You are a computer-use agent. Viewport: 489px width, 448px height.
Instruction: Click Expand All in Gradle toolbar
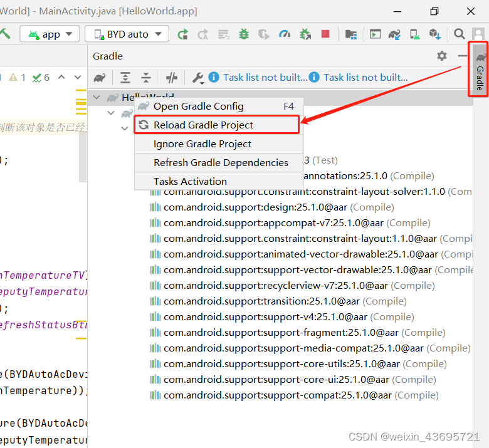pyautogui.click(x=125, y=78)
